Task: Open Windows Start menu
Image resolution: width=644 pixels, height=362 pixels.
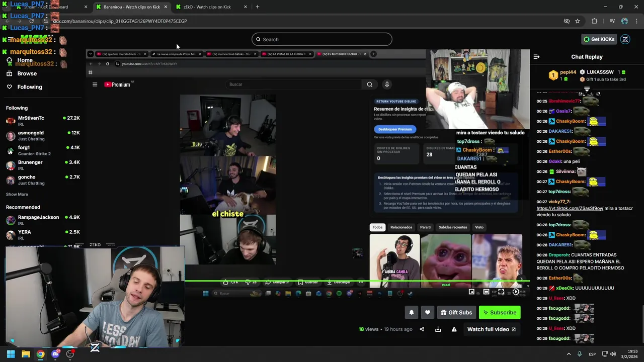Action: [x=11, y=354]
